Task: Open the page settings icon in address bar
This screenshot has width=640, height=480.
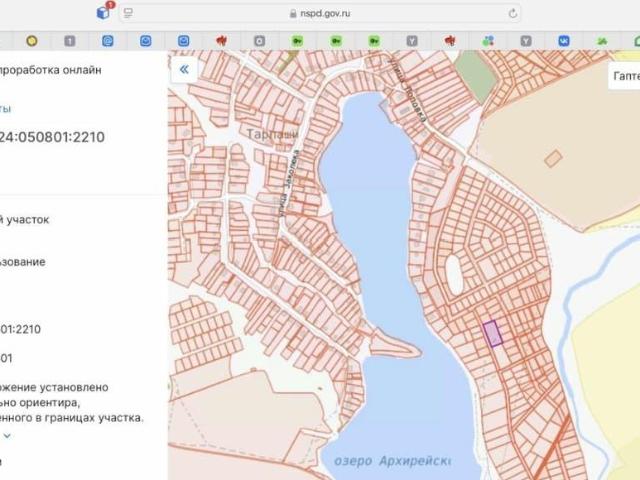Action: pyautogui.click(x=128, y=13)
